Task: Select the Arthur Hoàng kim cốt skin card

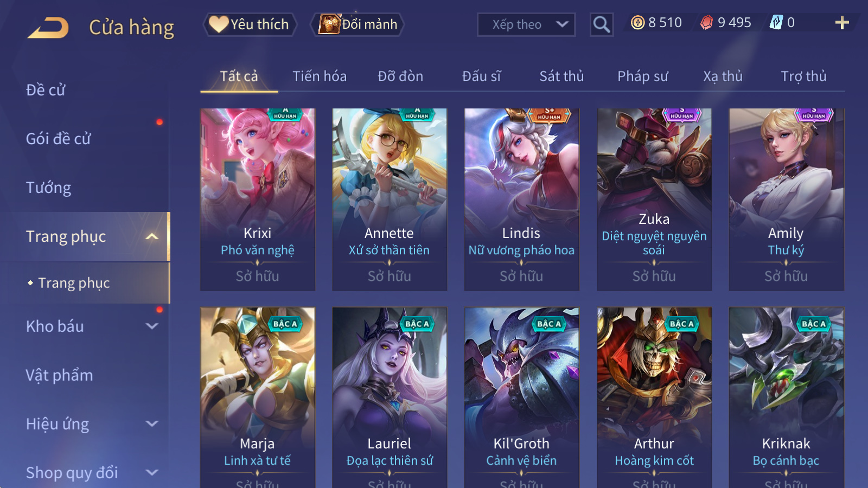Action: (654, 397)
